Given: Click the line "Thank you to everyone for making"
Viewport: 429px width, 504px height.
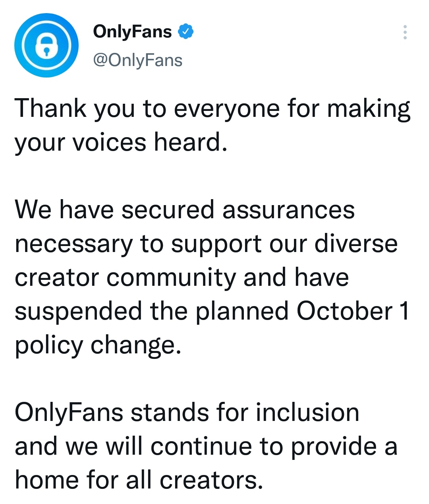Looking at the screenshot, I should (x=213, y=109).
